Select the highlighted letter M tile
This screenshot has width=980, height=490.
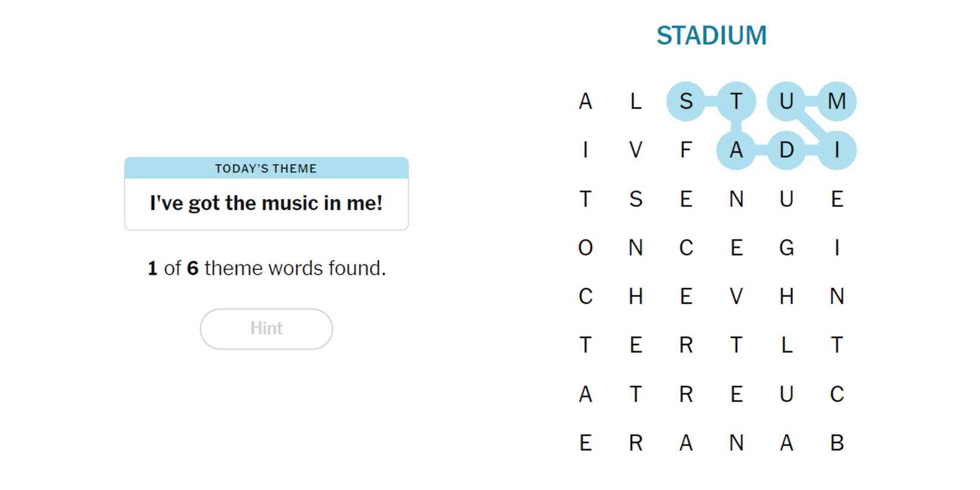pos(837,101)
